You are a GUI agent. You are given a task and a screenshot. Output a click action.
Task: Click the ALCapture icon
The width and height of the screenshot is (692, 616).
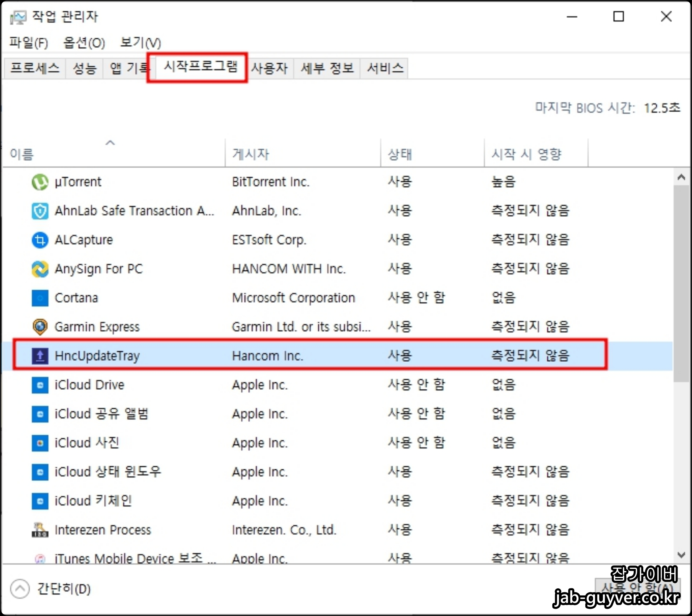coord(40,240)
